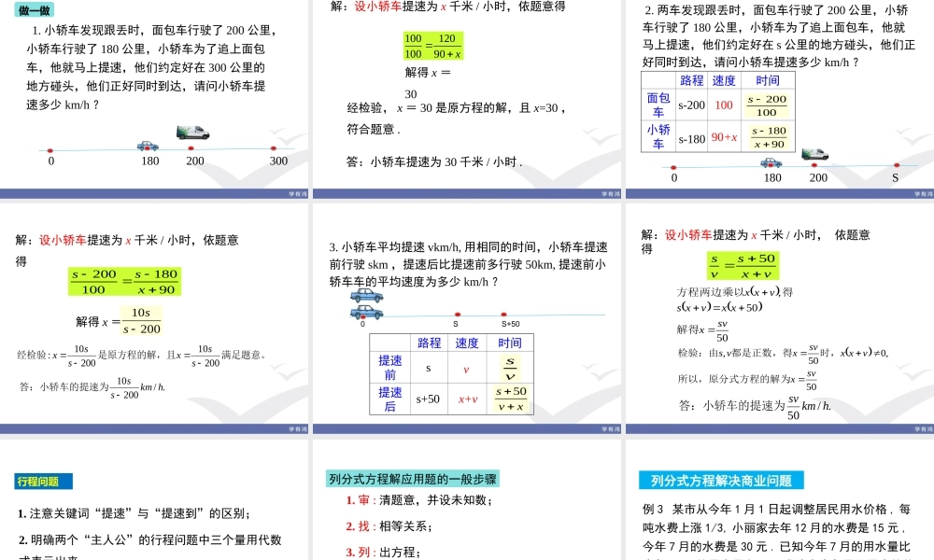Click the blue car icon on the first number line
The width and height of the screenshot is (934, 560).
(x=148, y=147)
